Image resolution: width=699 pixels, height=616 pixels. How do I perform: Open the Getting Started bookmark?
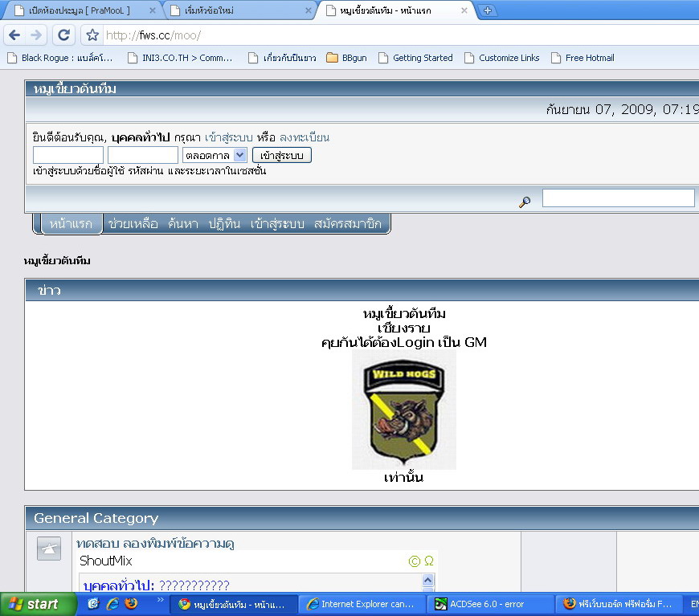pos(415,58)
